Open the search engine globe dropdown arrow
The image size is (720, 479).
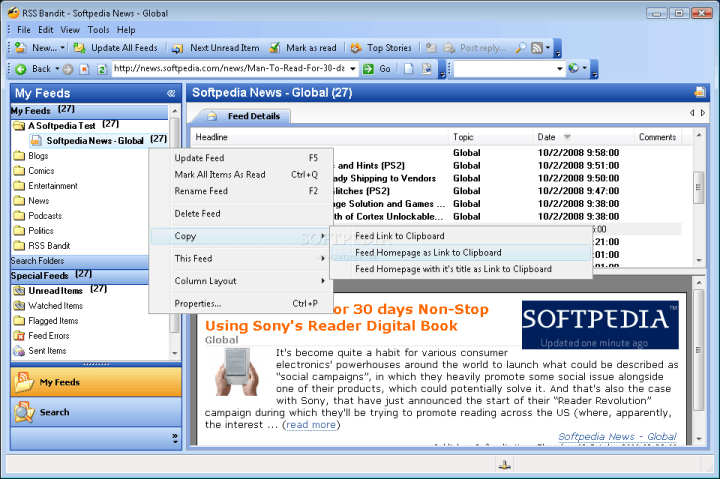tap(585, 68)
